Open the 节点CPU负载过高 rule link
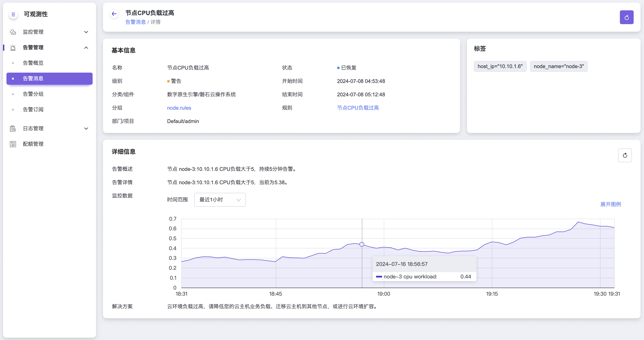The image size is (644, 340). (358, 108)
